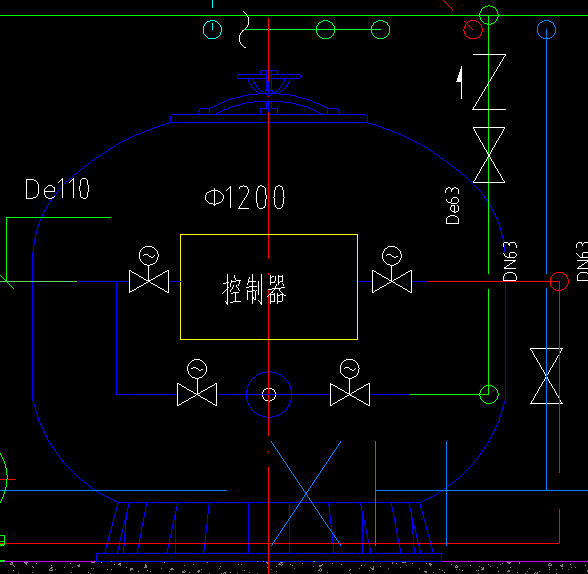Select the cyan circle node at the top

(212, 29)
